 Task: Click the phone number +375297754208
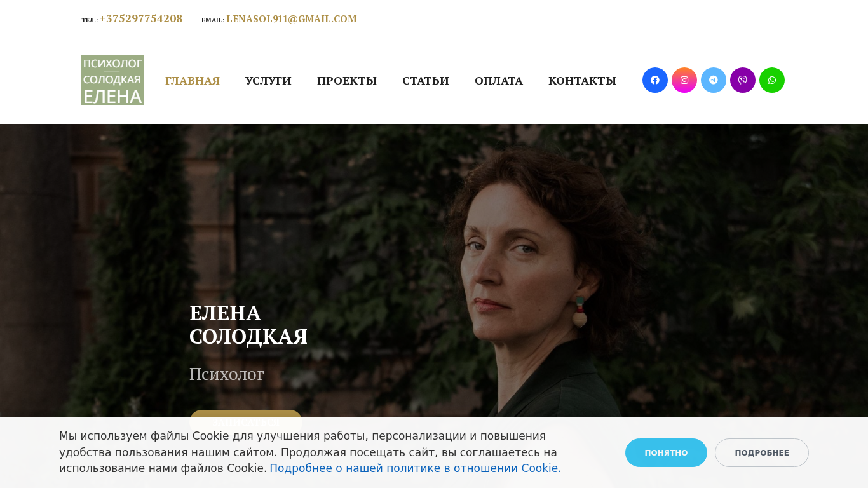pyautogui.click(x=141, y=19)
